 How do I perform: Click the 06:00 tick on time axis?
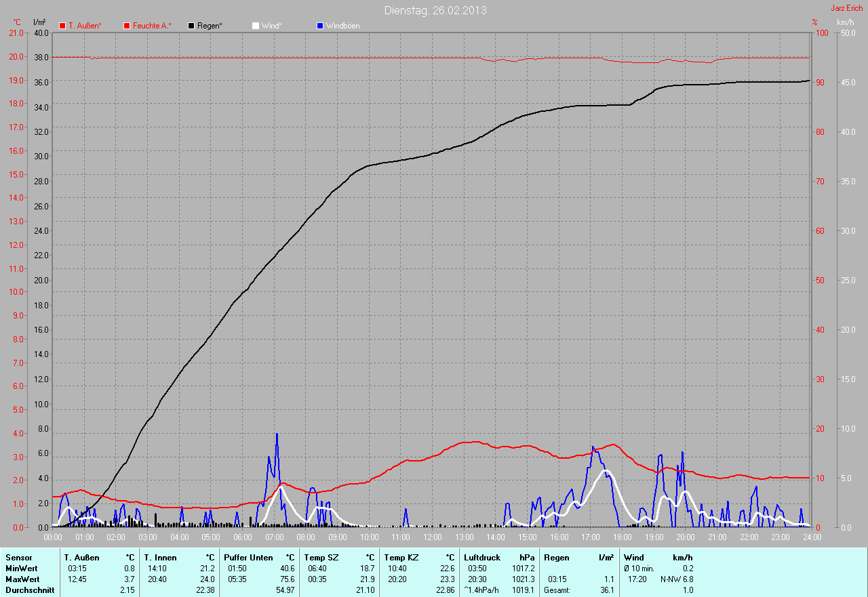[x=242, y=537]
